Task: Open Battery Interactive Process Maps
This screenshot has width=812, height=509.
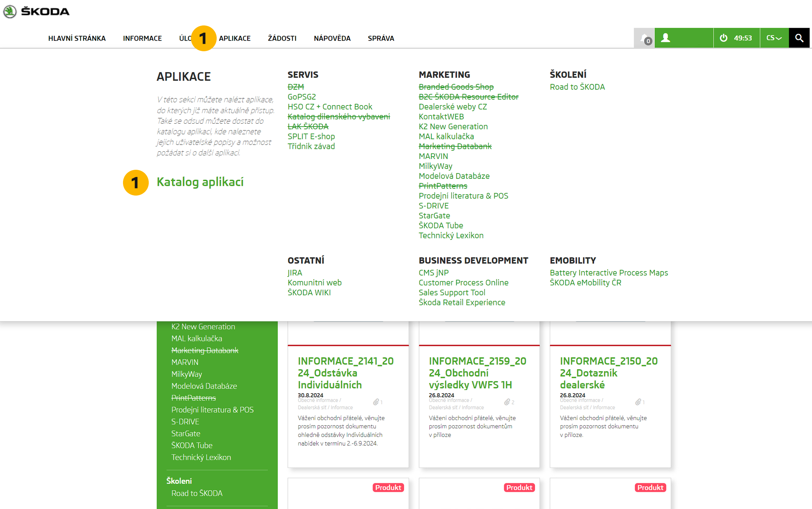Action: [x=609, y=273]
